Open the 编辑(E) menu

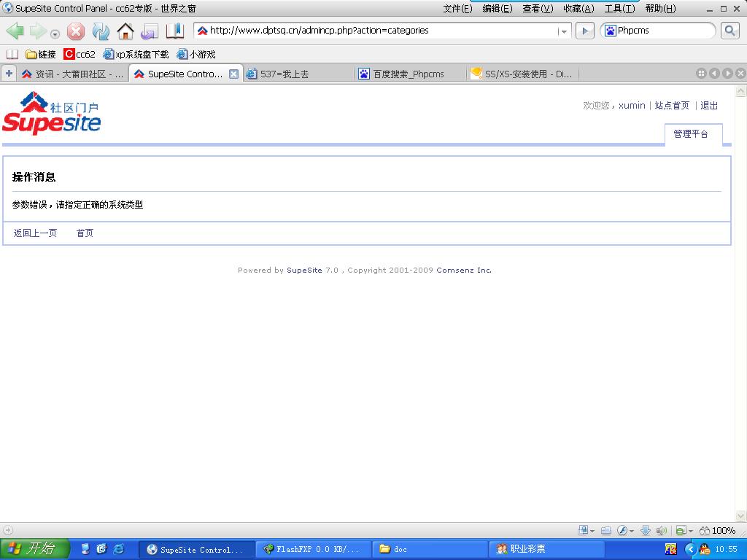pyautogui.click(x=498, y=9)
